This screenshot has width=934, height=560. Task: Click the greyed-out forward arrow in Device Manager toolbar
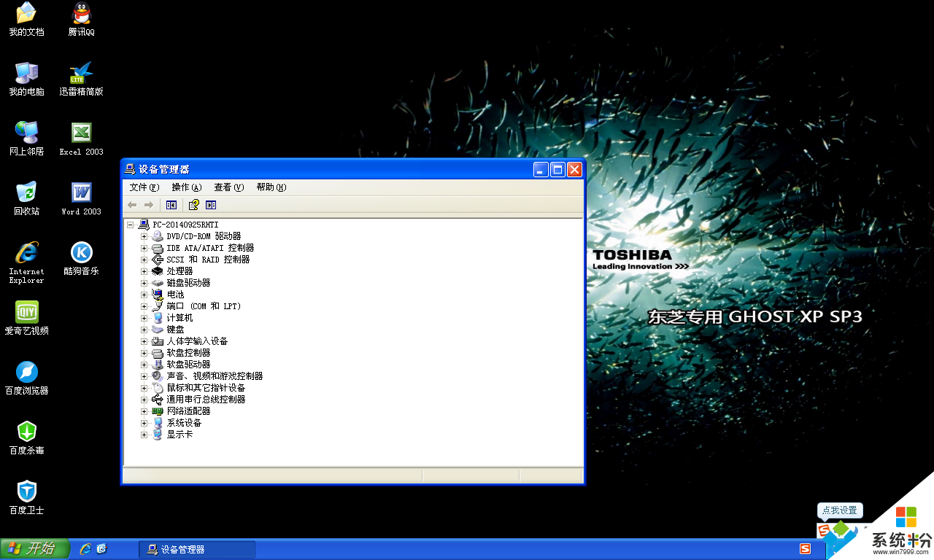(x=149, y=206)
